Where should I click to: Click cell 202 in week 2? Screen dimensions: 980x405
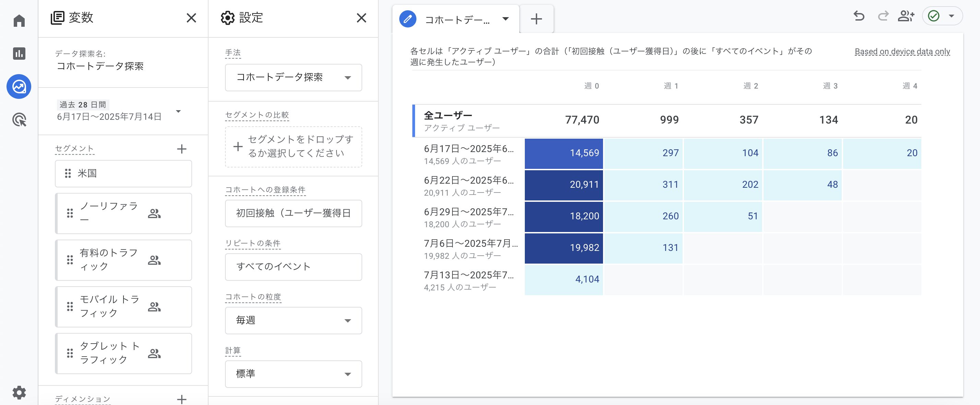point(723,185)
